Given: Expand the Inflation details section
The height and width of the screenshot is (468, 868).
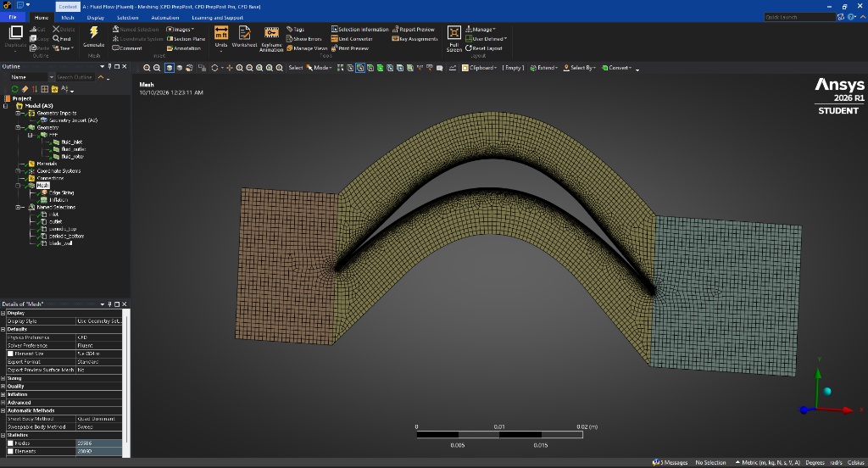Looking at the screenshot, I should click(x=3, y=394).
